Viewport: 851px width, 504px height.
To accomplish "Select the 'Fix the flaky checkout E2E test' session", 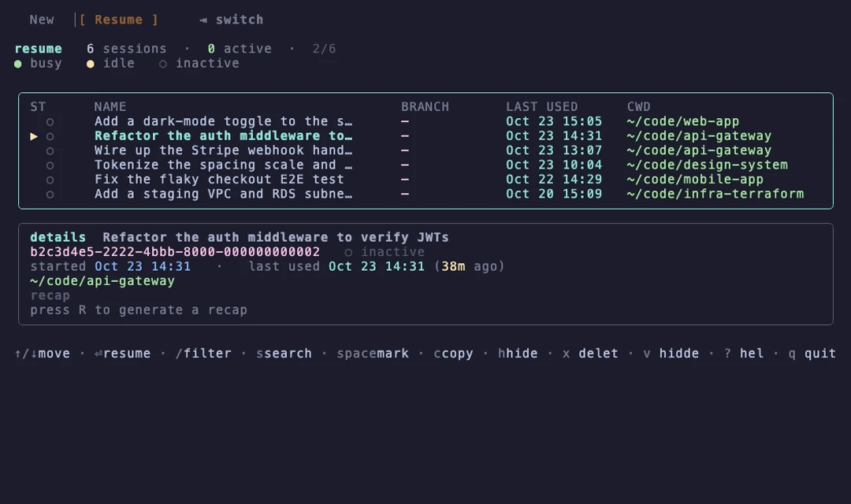I will point(425,180).
